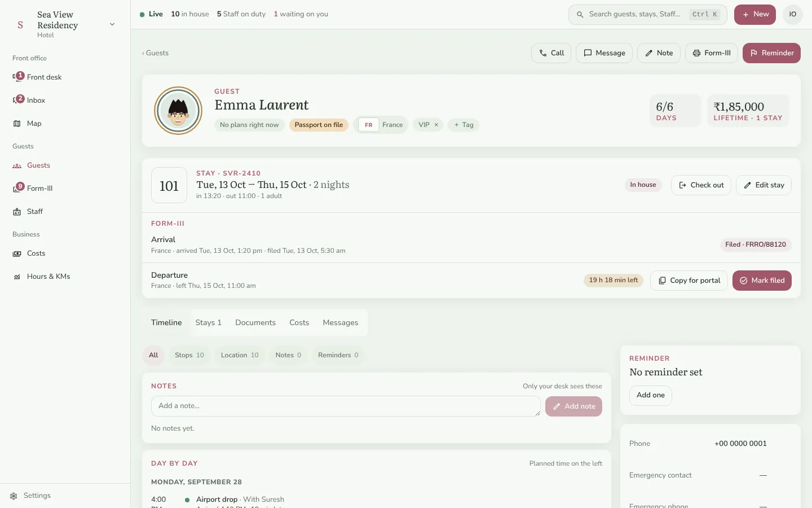
Task: Create a new entry with the + New button
Action: 754,15
